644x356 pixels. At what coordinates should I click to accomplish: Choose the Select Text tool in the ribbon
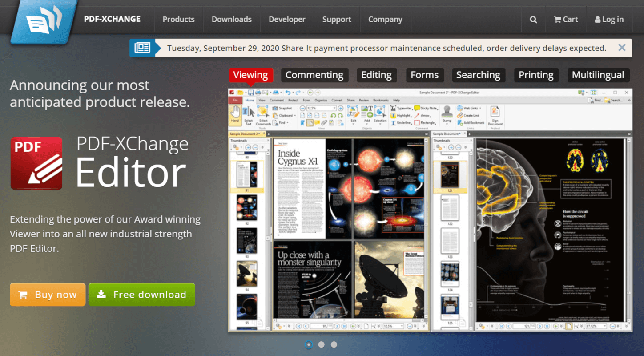pyautogui.click(x=248, y=115)
